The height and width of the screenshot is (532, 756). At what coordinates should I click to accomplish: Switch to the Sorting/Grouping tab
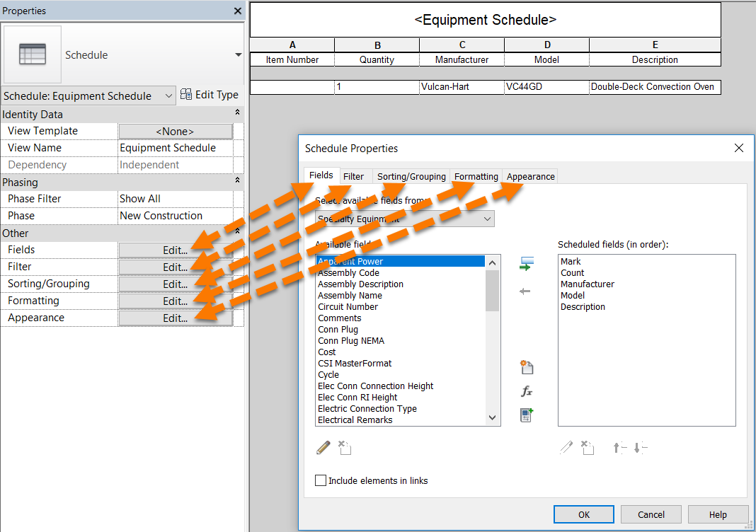click(411, 175)
